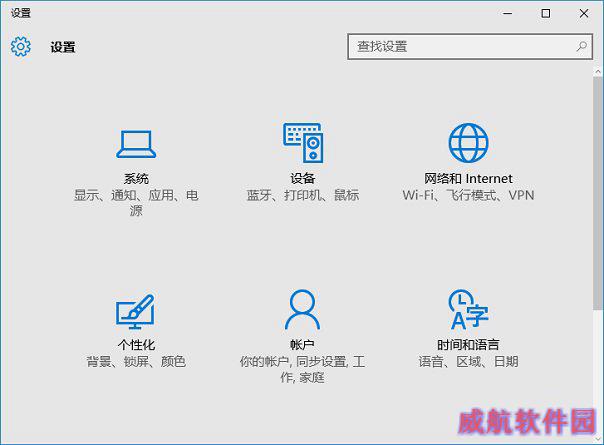Screen dimensions: 604x445
Task: Open the 设备 keyboard and speaker icon
Action: coord(303,143)
